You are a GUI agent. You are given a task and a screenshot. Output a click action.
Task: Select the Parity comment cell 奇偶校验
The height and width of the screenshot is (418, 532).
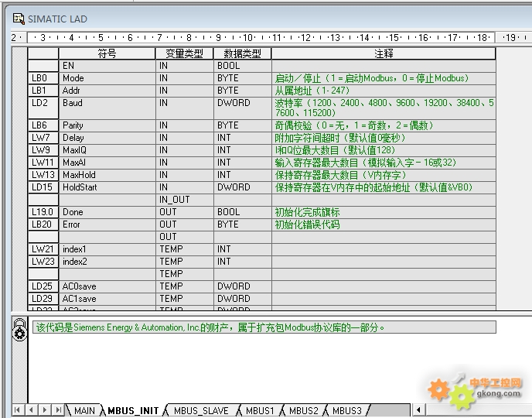coord(384,125)
